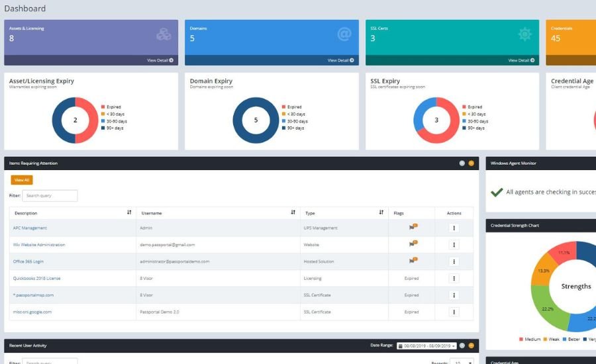Click green checkmark in Windows Agent Monitor
This screenshot has width=596, height=364.
click(x=497, y=193)
